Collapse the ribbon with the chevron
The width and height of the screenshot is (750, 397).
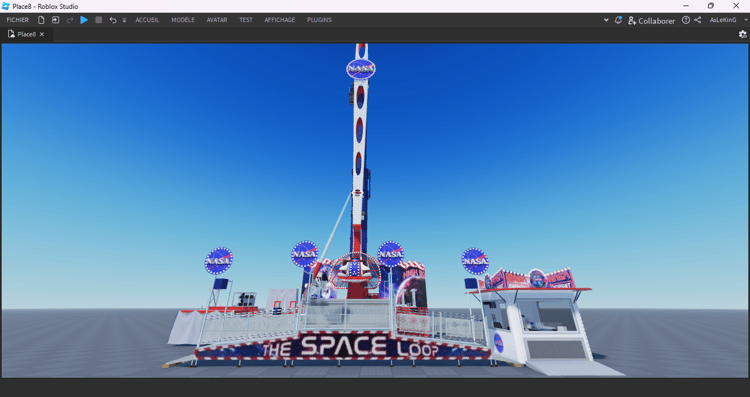pos(606,20)
